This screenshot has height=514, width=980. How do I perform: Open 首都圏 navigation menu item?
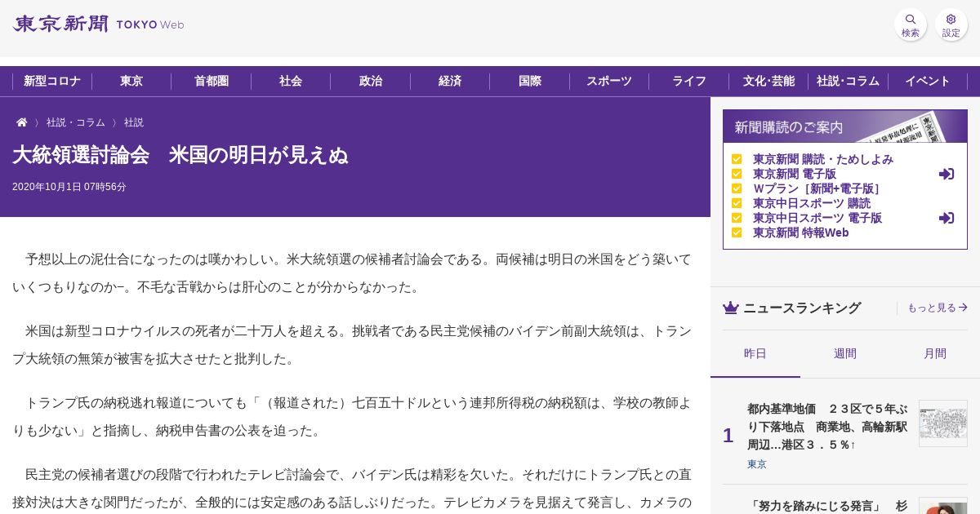pyautogui.click(x=212, y=82)
